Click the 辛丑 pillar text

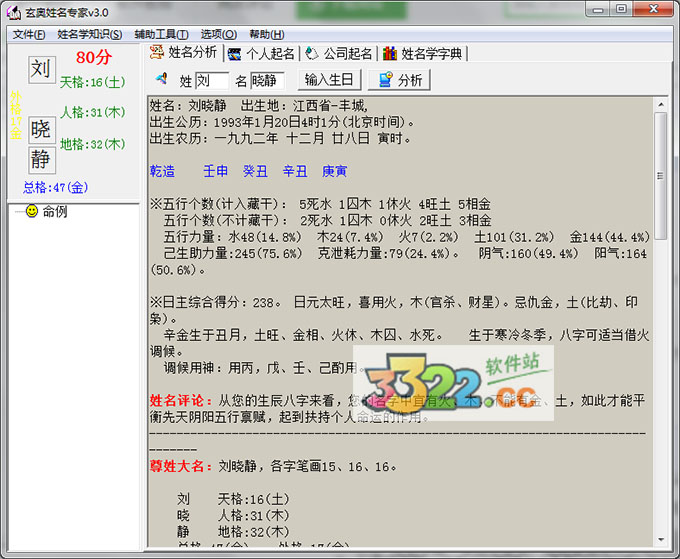click(x=295, y=171)
